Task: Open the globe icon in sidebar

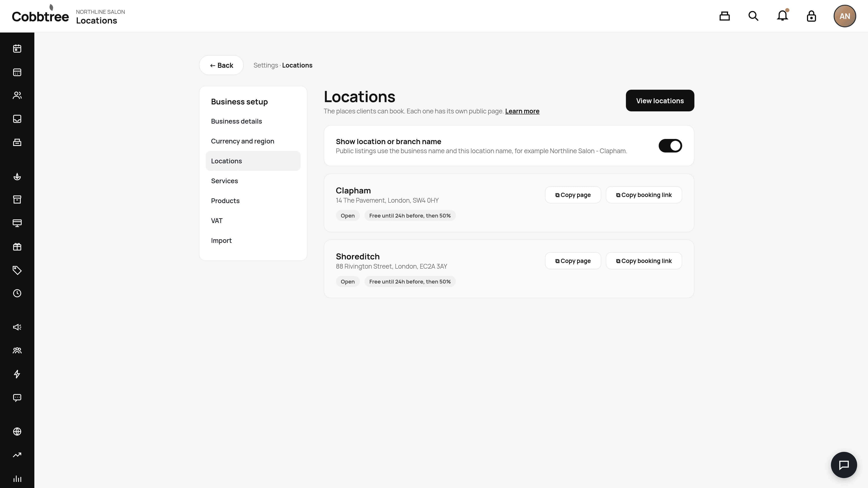Action: 17,432
